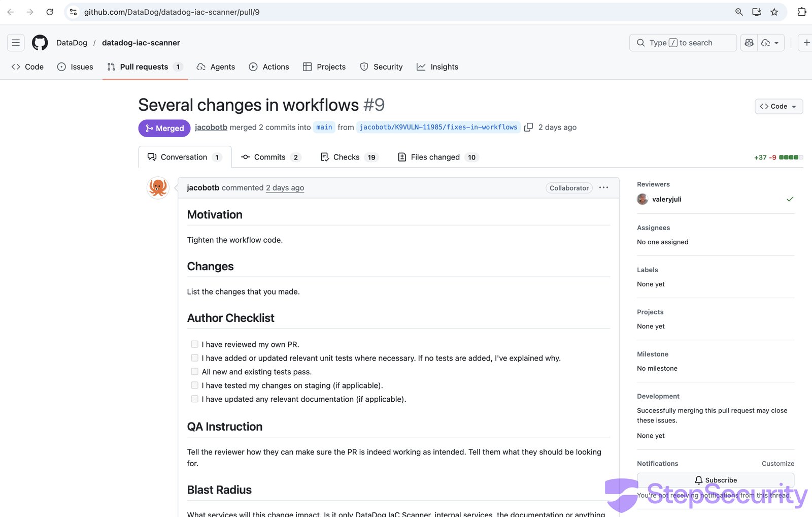The image size is (812, 517).
Task: Open the Actions tab
Action: click(x=269, y=67)
